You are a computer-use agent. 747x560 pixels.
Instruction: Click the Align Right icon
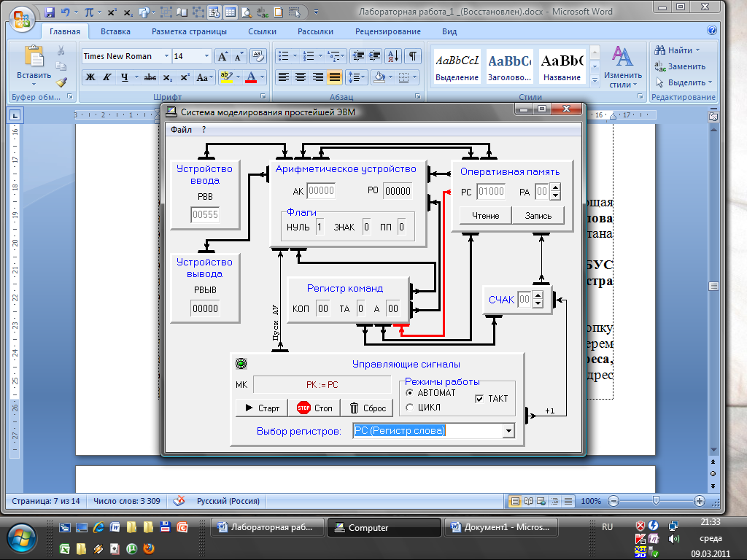(x=318, y=77)
